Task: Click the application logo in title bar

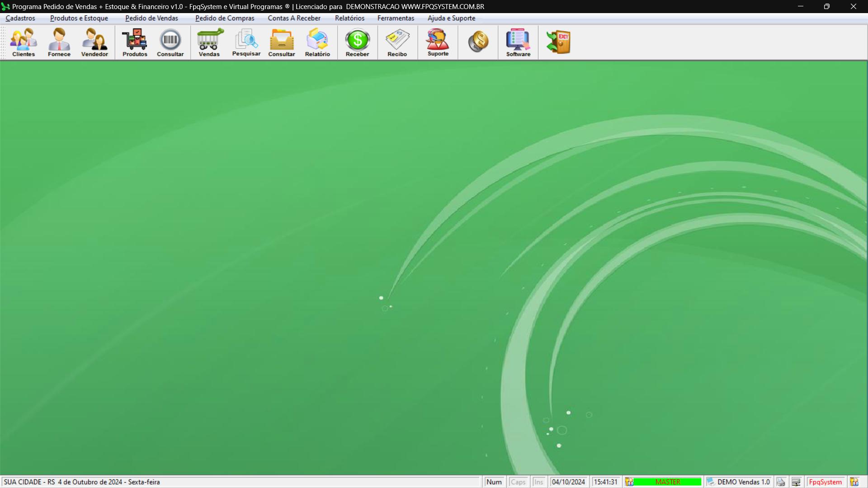Action: [5, 7]
